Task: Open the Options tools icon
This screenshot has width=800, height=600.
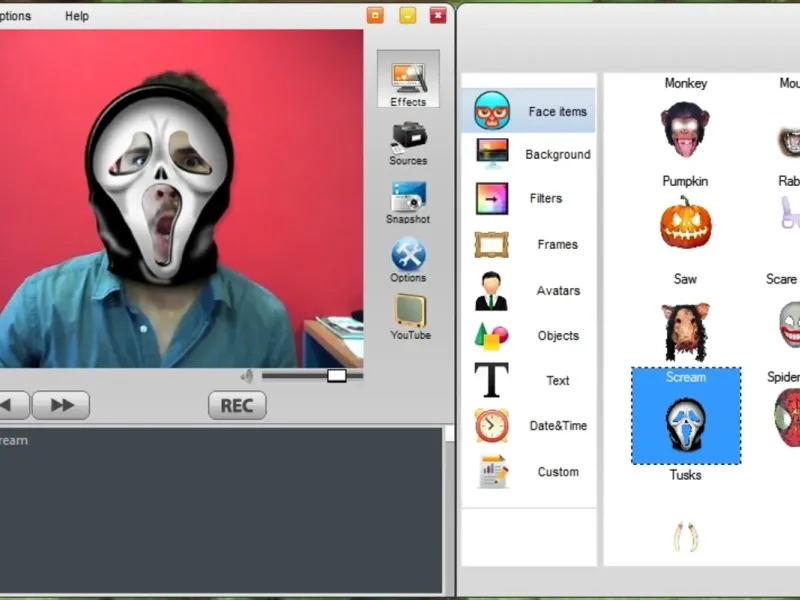Action: pos(408,260)
